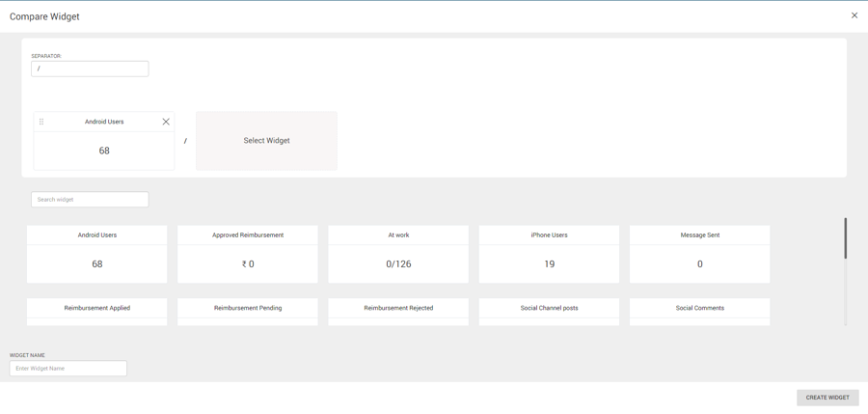Select the Social Channel posts widget

click(549, 310)
